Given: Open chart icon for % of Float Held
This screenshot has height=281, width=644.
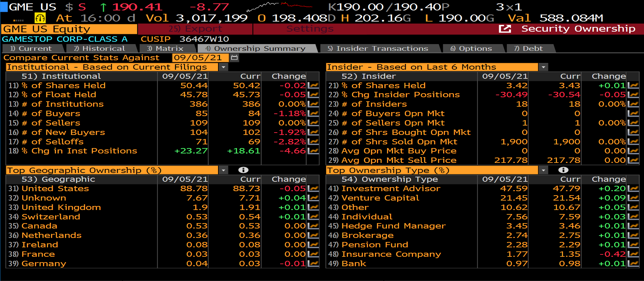Looking at the screenshot, I should click(313, 95).
